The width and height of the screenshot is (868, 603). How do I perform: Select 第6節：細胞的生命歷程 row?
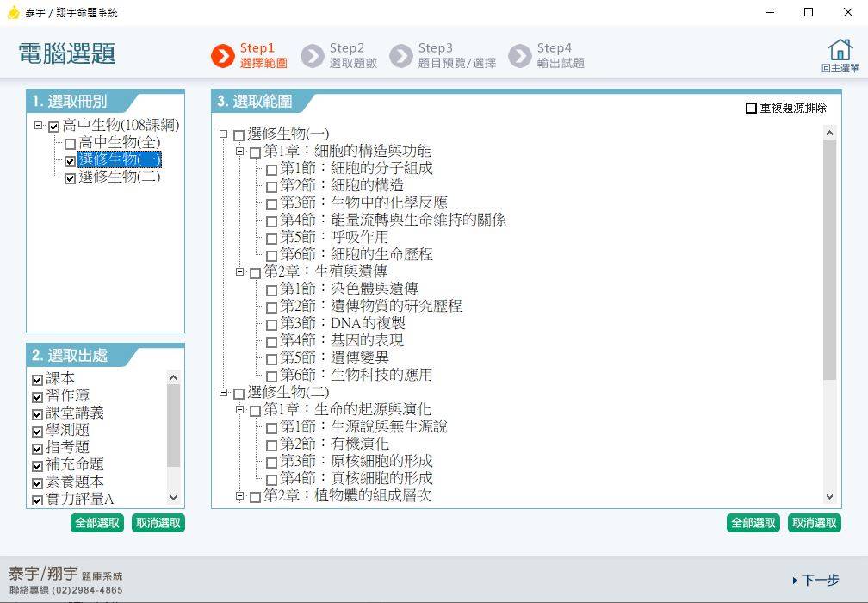[356, 254]
